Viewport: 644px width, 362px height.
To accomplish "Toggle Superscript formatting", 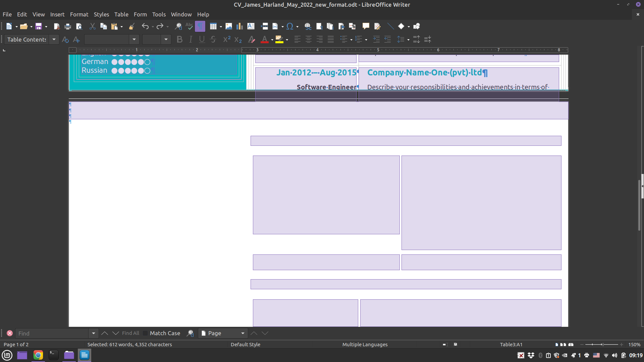I will 227,40.
